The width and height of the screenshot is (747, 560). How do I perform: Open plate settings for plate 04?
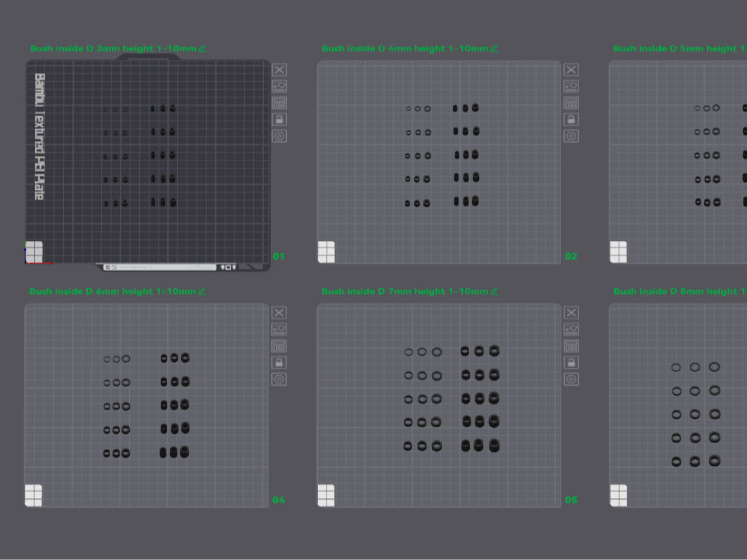tap(279, 379)
